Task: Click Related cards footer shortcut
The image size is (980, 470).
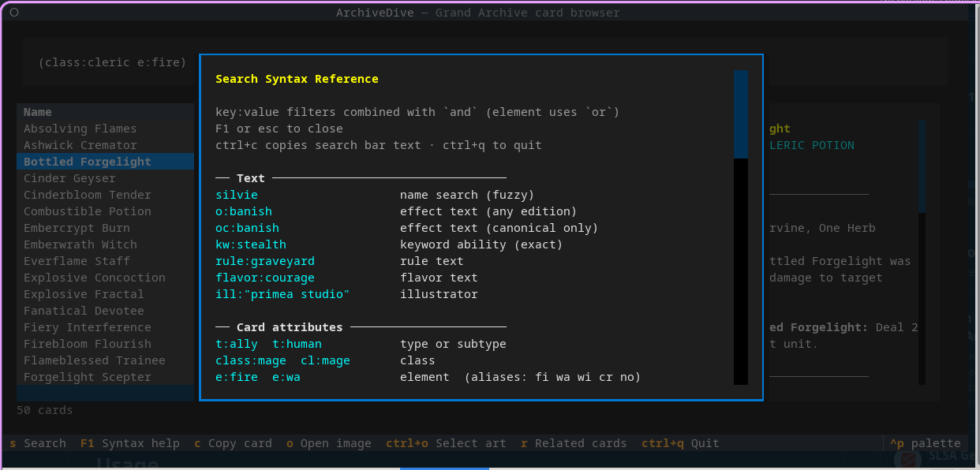Action: click(x=574, y=443)
